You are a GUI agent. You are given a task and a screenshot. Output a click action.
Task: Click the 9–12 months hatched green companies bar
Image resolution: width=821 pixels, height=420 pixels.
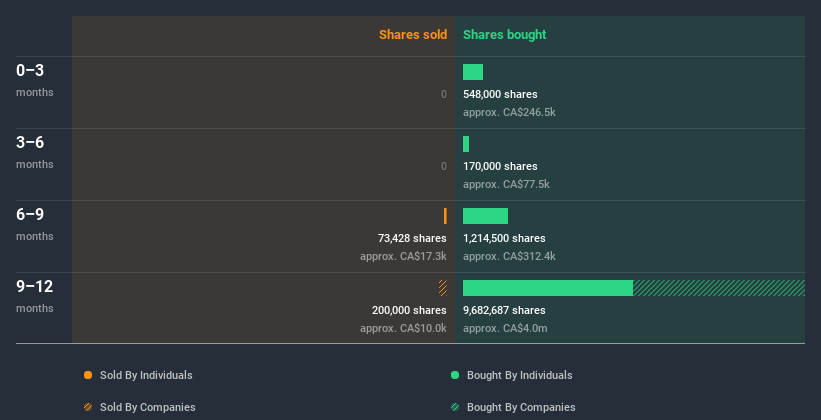click(x=719, y=288)
